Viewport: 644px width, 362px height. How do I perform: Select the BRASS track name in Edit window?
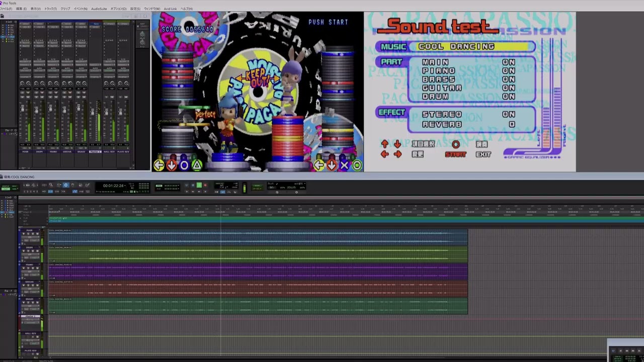30,299
